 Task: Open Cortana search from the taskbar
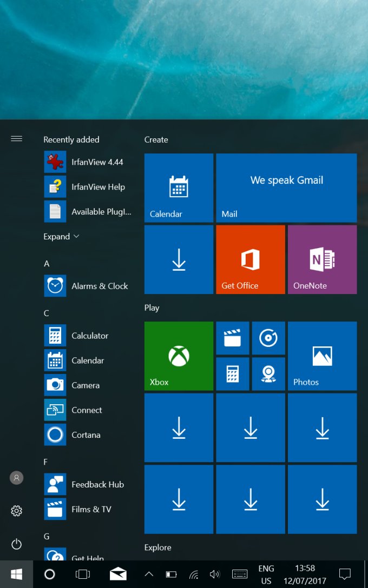(x=50, y=574)
